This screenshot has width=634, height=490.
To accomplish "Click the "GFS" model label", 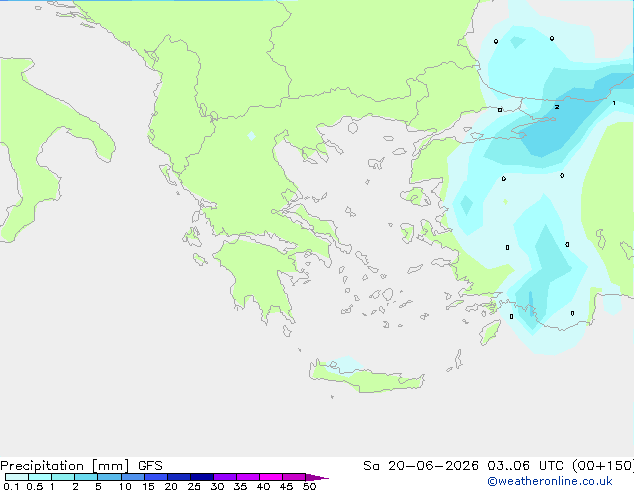I will [150, 466].
